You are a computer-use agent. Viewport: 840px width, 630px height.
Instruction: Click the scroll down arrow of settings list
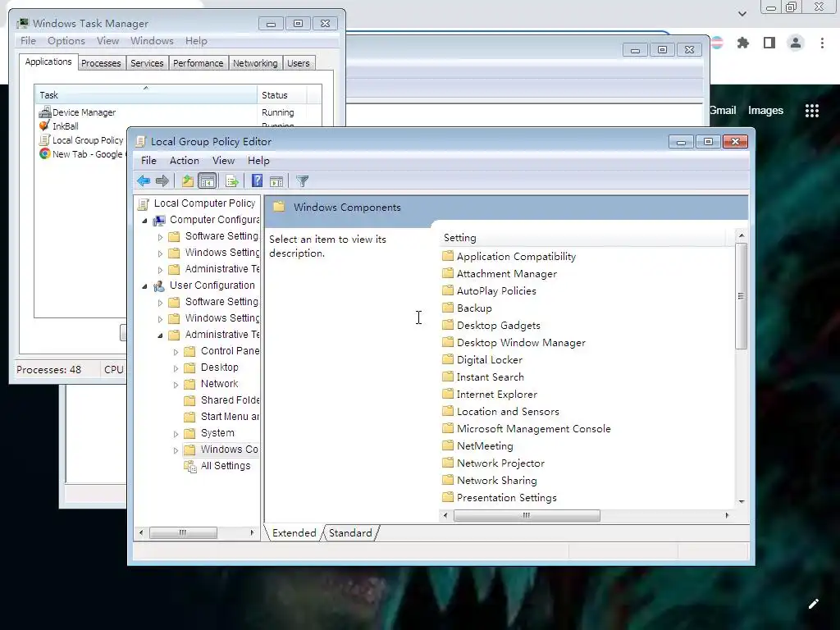coord(742,502)
